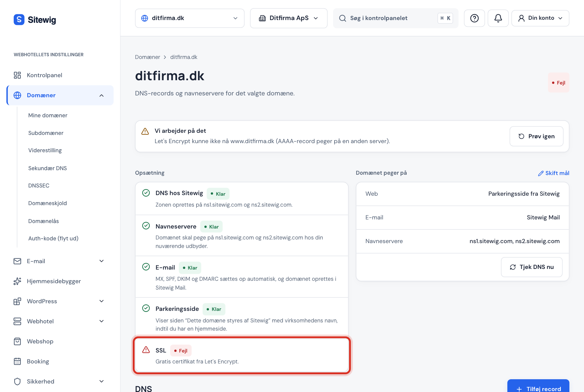
Task: Open DNSSEC submenu item
Action: (x=39, y=186)
